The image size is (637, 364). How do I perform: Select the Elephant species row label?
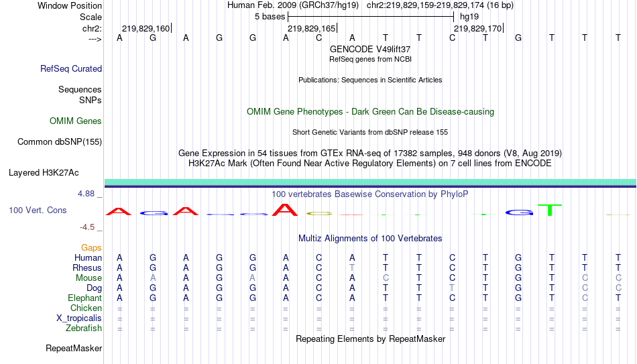click(85, 298)
